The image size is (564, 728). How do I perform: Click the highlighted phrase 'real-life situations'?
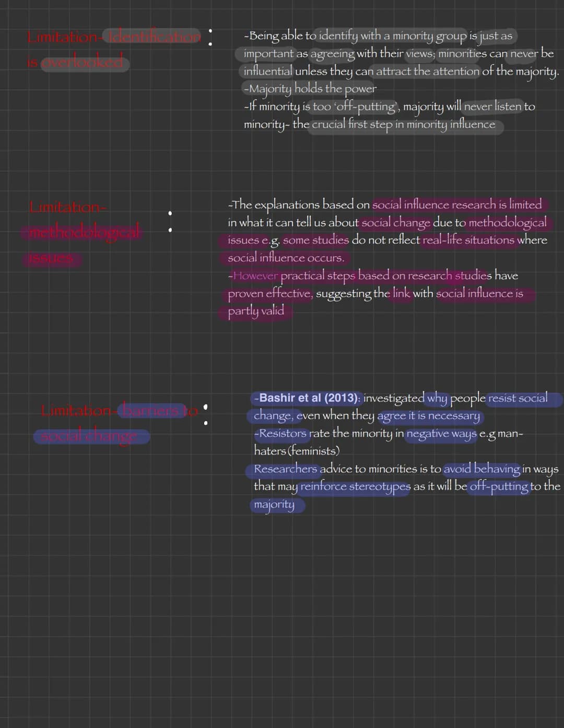tap(469, 240)
